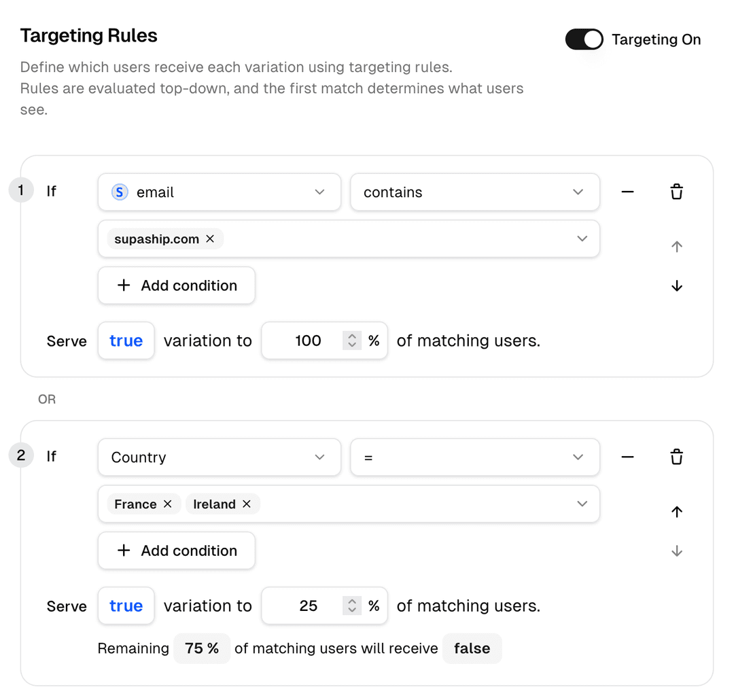Screen dimensions: 734x700
Task: Remove the France value chip
Action: [x=167, y=504]
